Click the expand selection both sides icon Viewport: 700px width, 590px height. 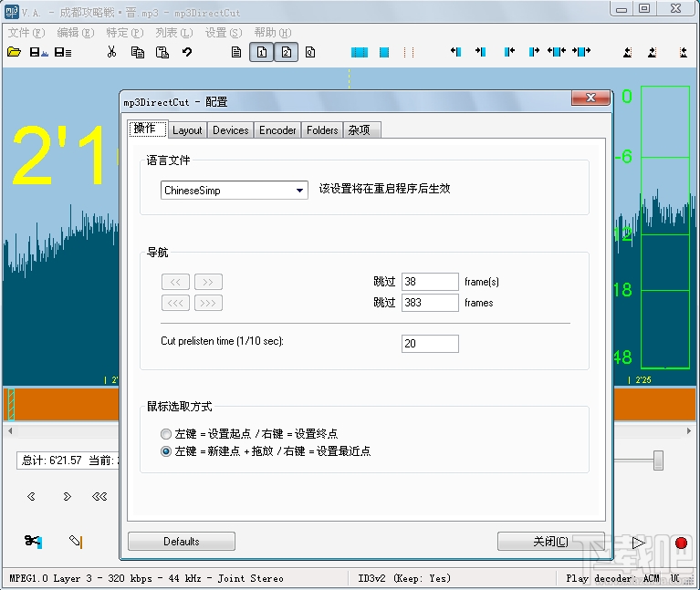coord(581,52)
